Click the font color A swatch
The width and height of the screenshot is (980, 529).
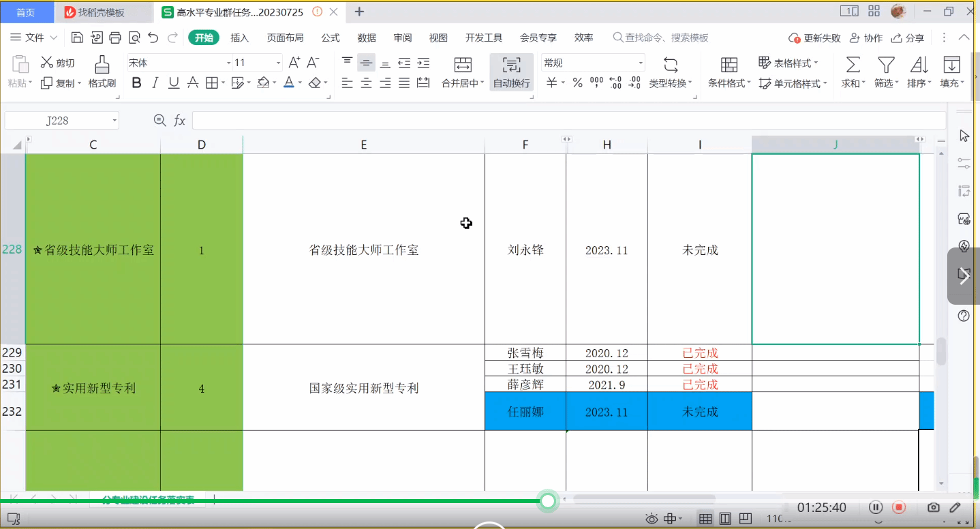[288, 82]
